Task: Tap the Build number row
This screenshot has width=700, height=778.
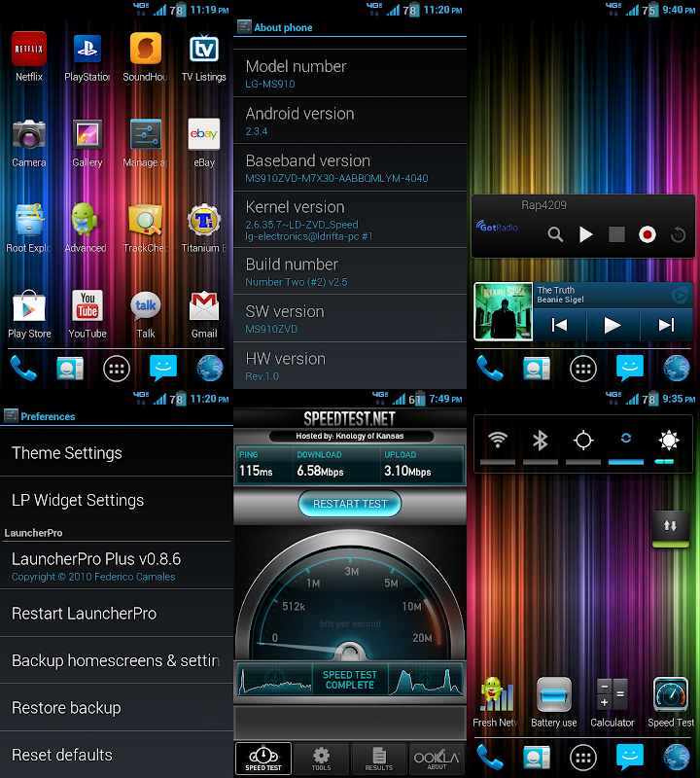Action: coord(350,271)
